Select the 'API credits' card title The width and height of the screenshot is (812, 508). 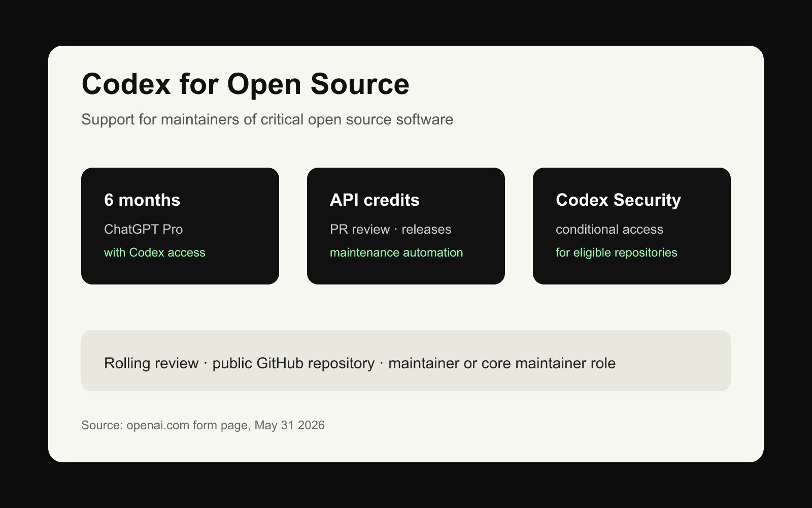tap(375, 200)
